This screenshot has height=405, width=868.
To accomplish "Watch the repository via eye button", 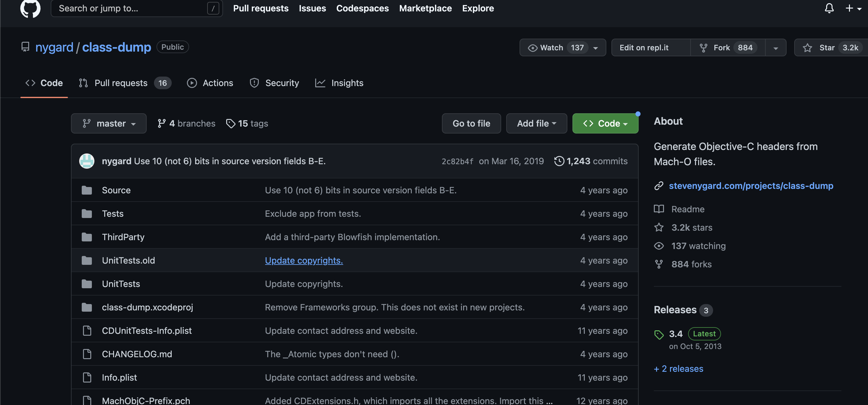I will (546, 47).
